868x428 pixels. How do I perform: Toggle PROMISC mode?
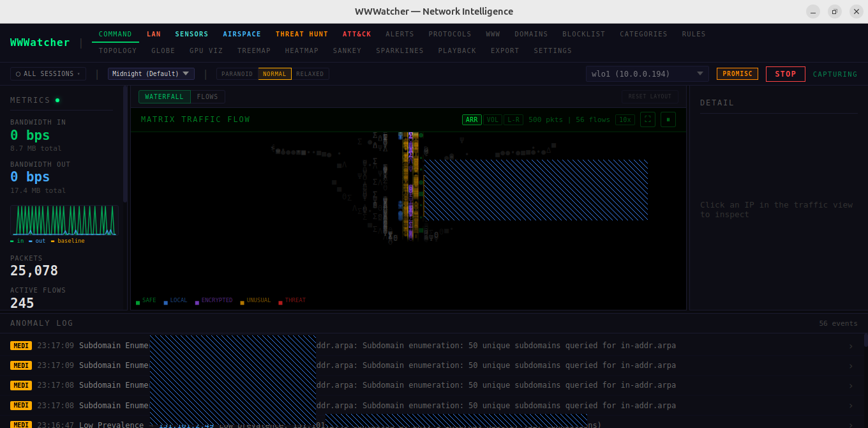pos(738,74)
